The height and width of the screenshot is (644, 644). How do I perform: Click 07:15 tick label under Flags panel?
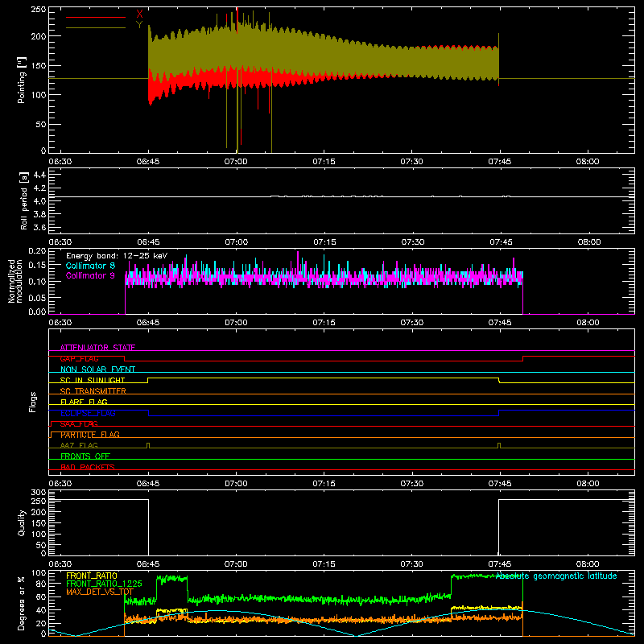point(324,484)
